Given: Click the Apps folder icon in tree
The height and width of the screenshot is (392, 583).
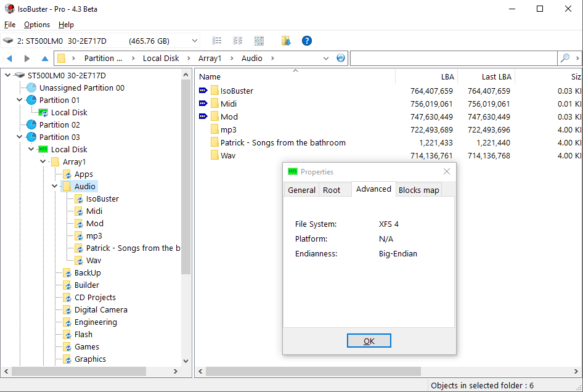Looking at the screenshot, I should click(x=67, y=174).
